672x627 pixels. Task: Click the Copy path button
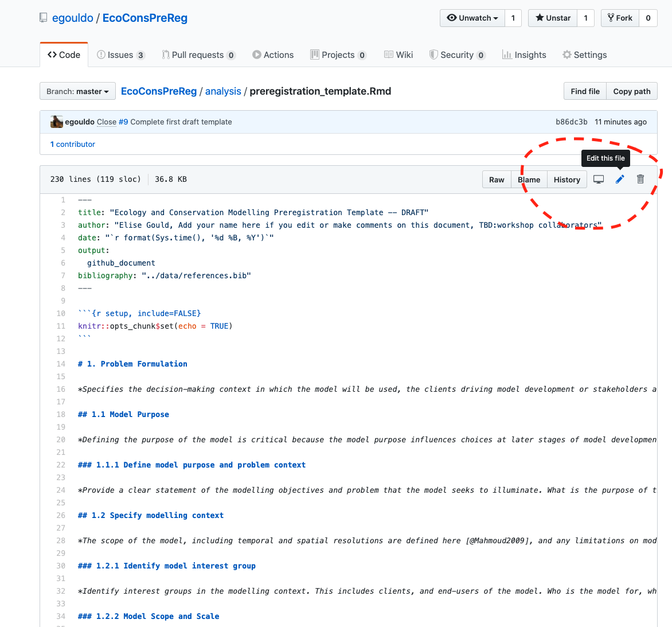(x=632, y=91)
